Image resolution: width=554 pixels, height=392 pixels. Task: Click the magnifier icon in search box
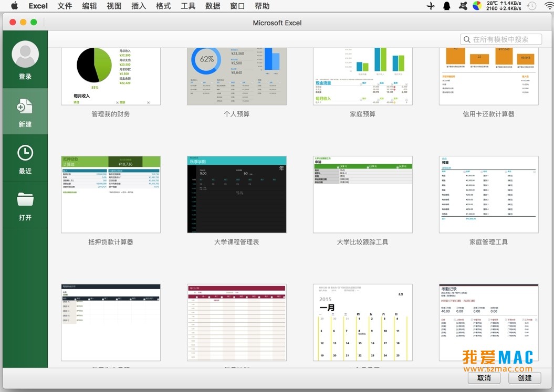[467, 39]
